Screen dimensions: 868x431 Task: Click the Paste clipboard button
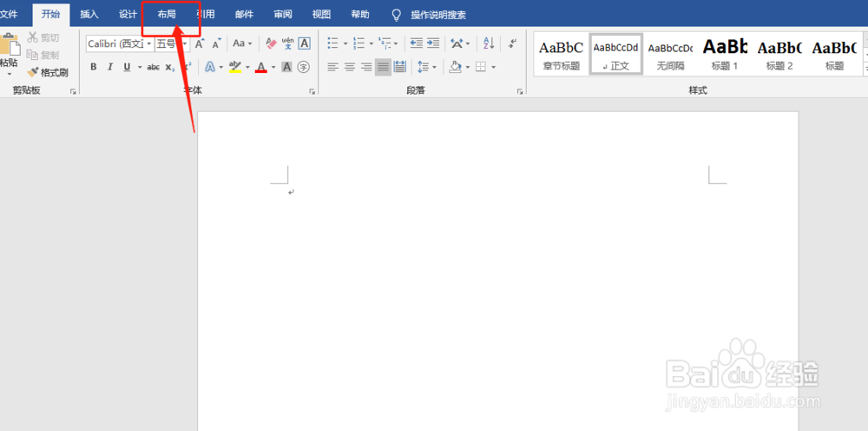[x=10, y=54]
